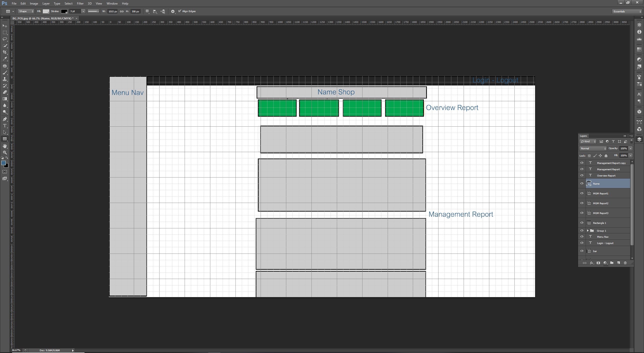The width and height of the screenshot is (644, 353).
Task: Select the Horizontal Type tool
Action: click(5, 126)
